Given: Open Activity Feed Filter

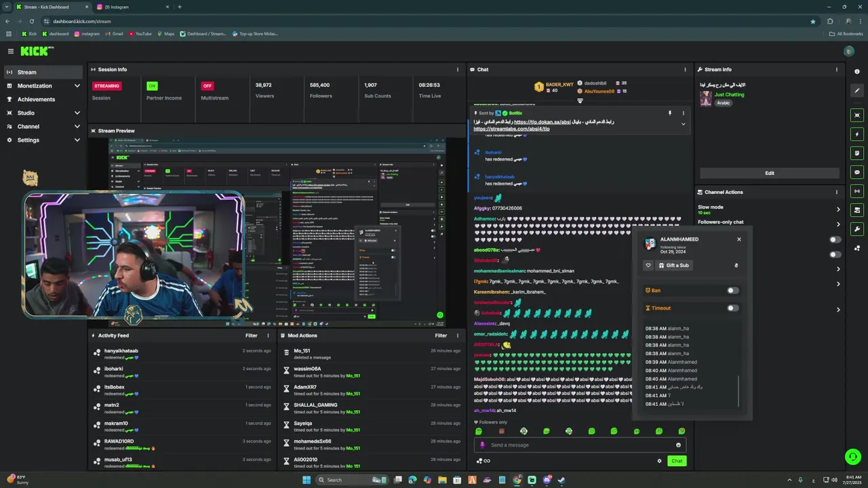Looking at the screenshot, I should pos(251,335).
